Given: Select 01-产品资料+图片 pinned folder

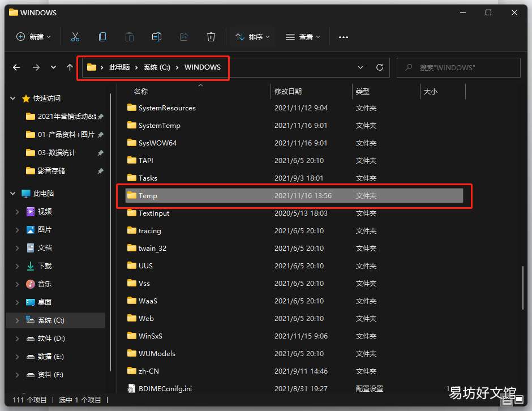Looking at the screenshot, I should [65, 134].
